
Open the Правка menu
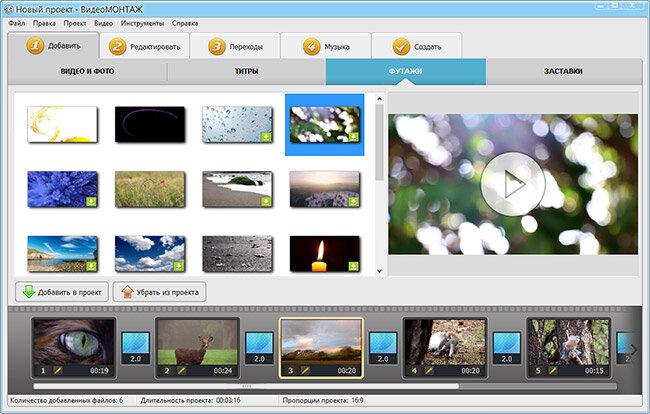tap(44, 23)
